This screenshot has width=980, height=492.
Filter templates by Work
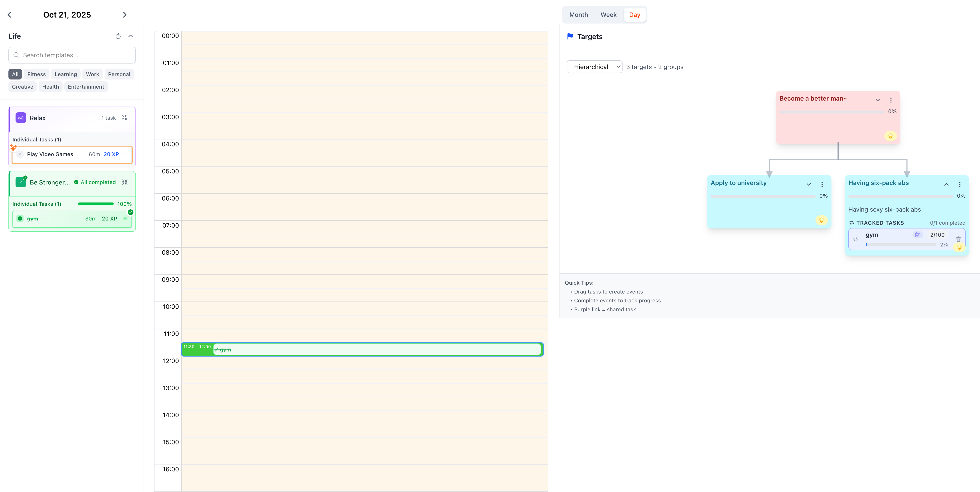tap(92, 74)
